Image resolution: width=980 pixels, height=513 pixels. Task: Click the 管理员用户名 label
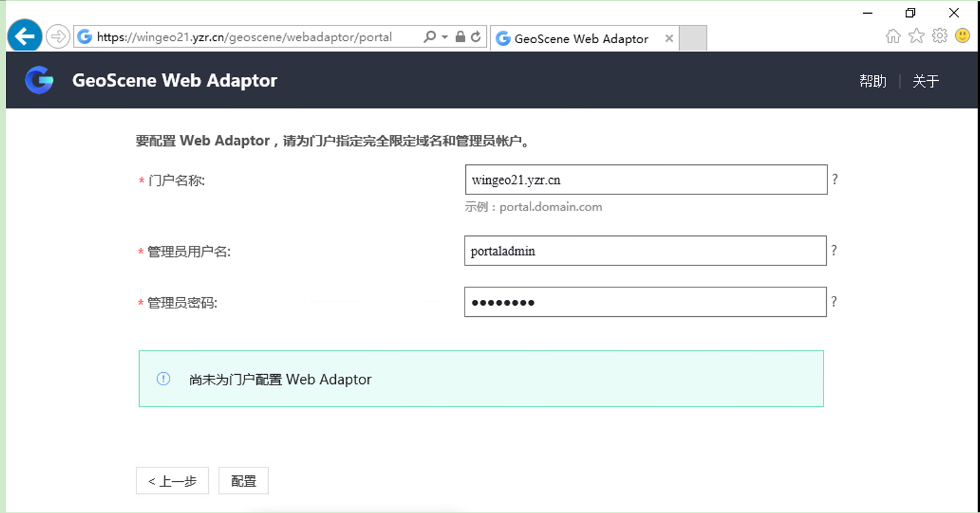pos(189,252)
